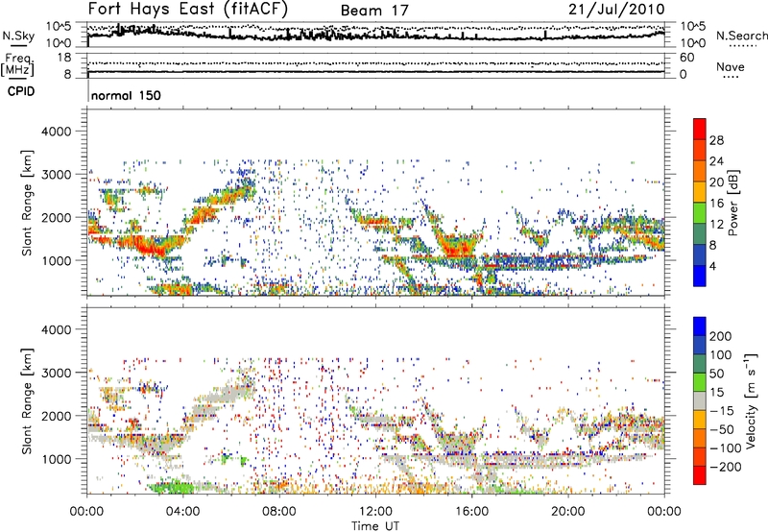The width and height of the screenshot is (768, 532).
Task: Click the date '21/Jul/2010'
Action: (x=616, y=10)
